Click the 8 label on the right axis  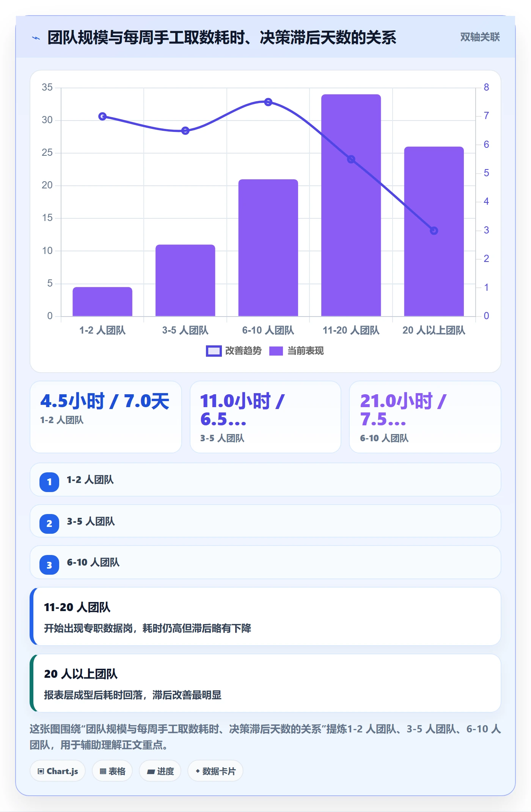pyautogui.click(x=486, y=87)
